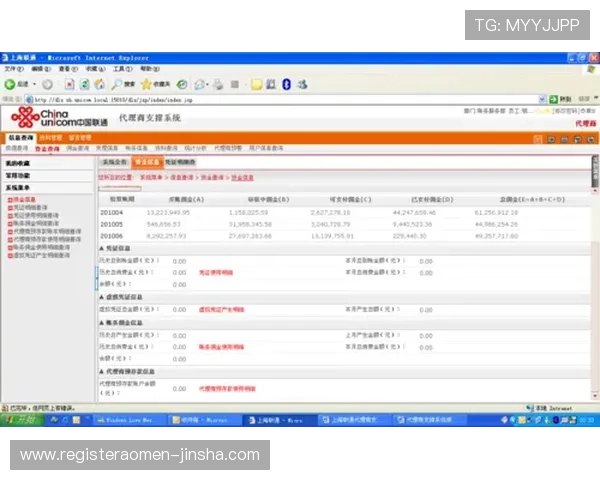Image resolution: width=600 pixels, height=480 pixels.
Task: Click the Bluetooth icon in browser toolbar
Action: coord(286,84)
